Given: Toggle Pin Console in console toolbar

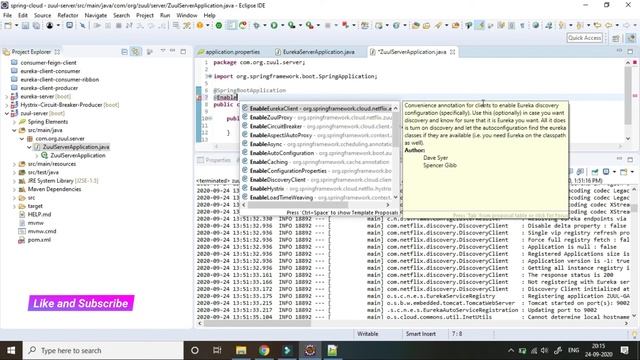Looking at the screenshot, I should pos(595,172).
